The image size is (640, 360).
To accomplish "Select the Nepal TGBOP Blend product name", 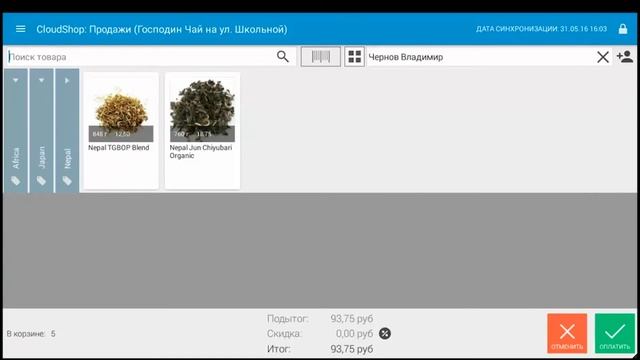I will coord(119,148).
